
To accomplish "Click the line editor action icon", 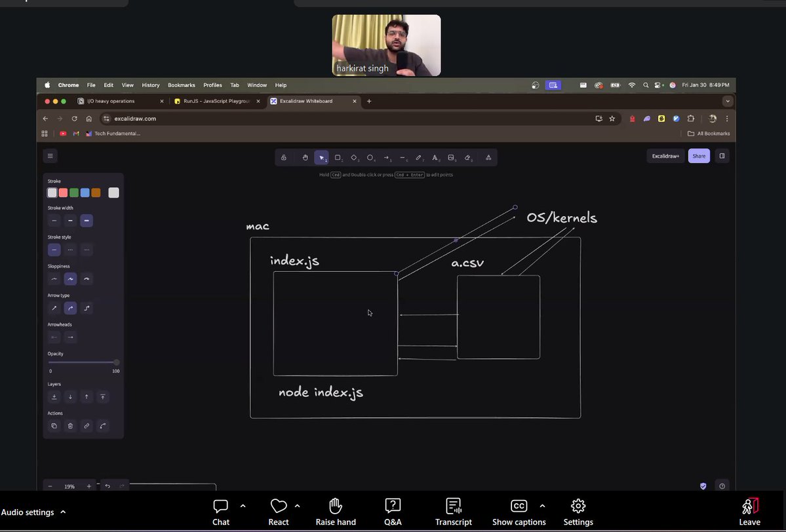I will click(103, 426).
